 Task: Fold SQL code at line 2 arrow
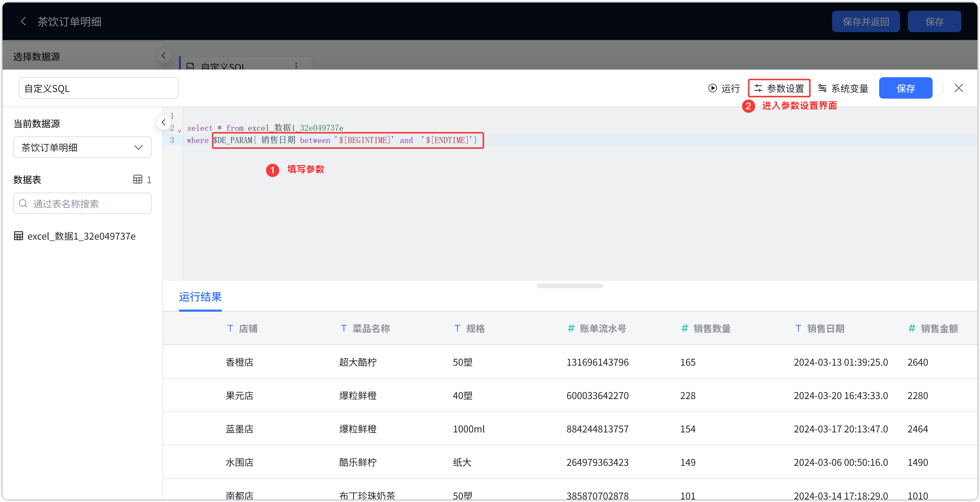tap(180, 131)
